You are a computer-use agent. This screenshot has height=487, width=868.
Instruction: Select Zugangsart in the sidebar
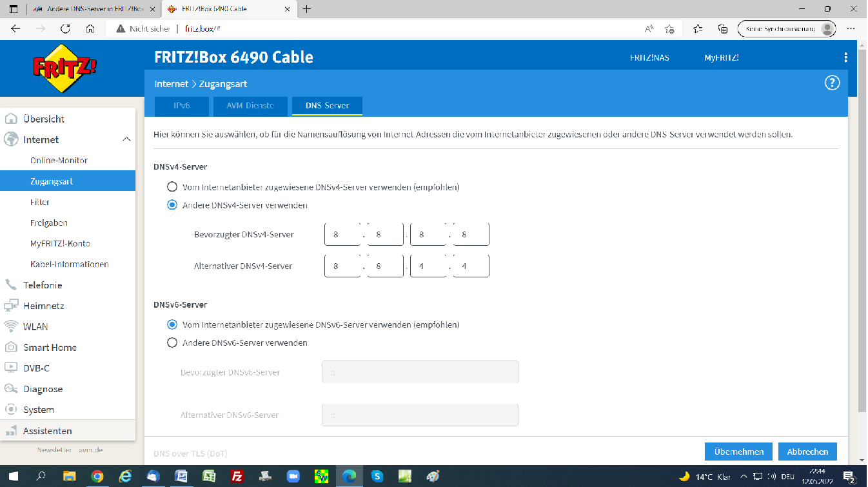click(68, 181)
